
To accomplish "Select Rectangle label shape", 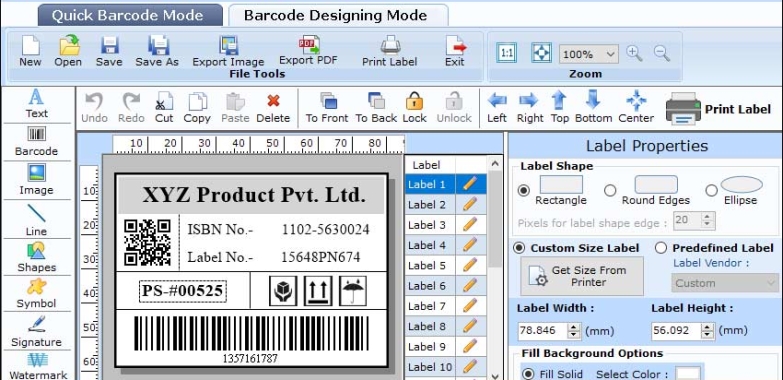I will click(524, 190).
